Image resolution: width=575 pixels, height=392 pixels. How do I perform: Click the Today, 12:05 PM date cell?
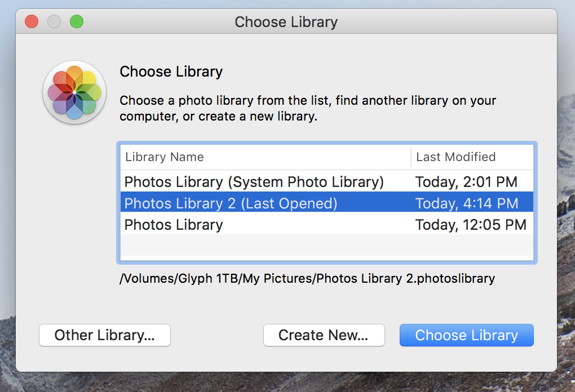tap(471, 225)
